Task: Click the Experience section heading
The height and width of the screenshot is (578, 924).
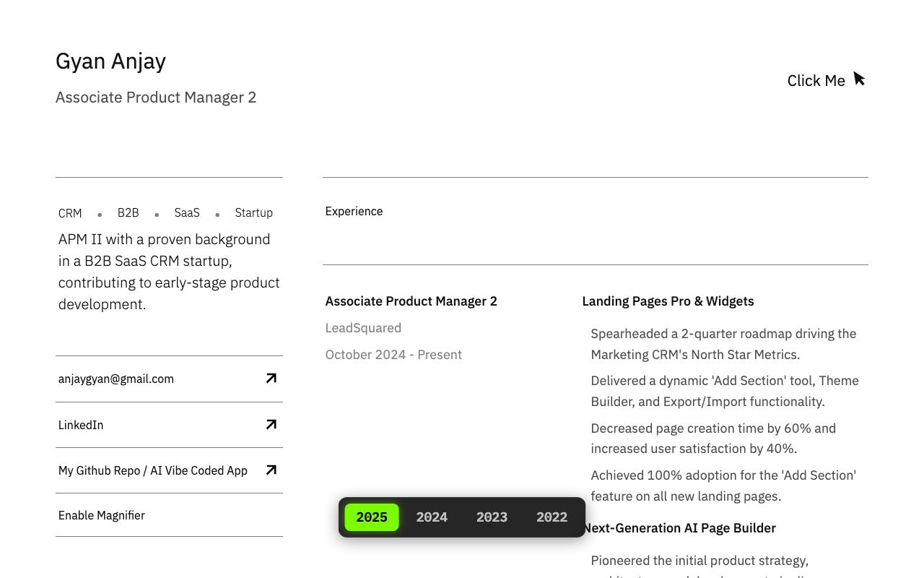Action: click(354, 212)
